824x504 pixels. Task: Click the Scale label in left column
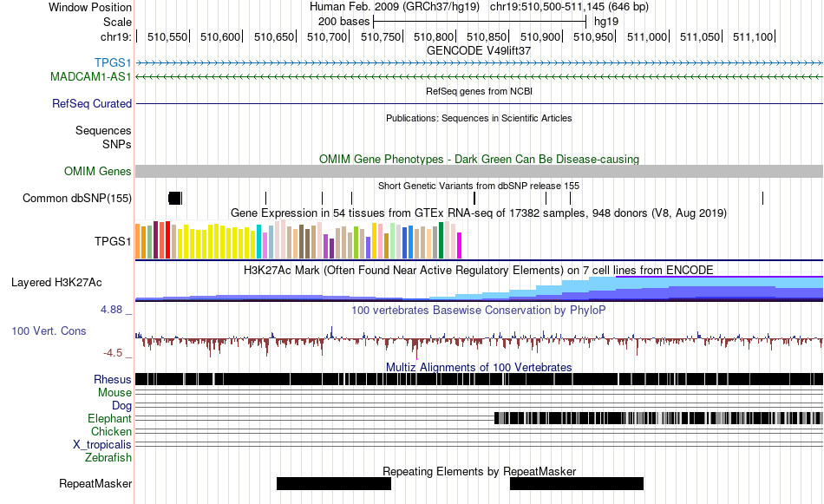(117, 22)
